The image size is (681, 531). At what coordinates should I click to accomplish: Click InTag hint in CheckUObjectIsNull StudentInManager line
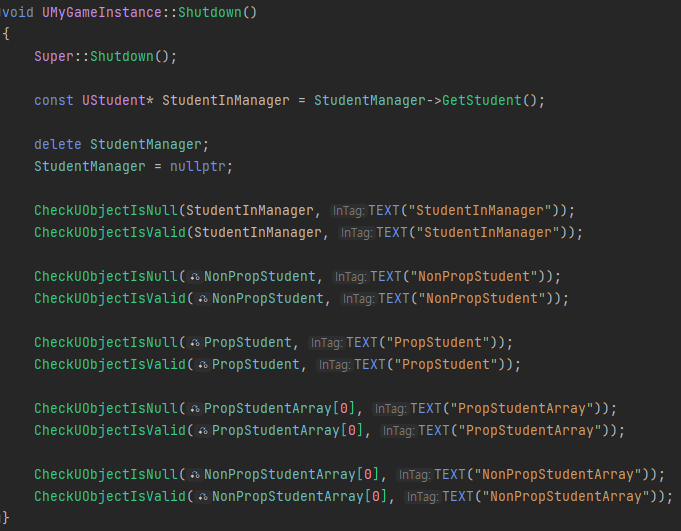click(348, 211)
